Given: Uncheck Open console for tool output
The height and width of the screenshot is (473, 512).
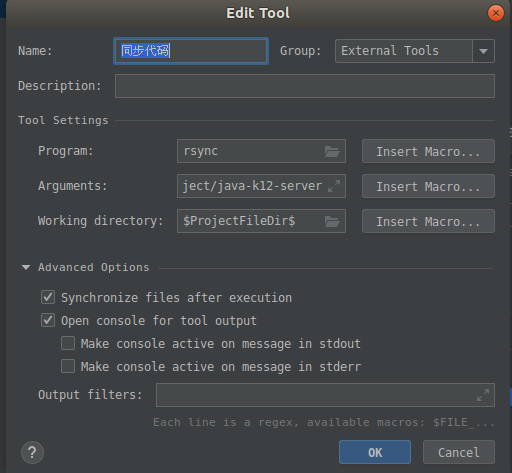Looking at the screenshot, I should coord(48,320).
